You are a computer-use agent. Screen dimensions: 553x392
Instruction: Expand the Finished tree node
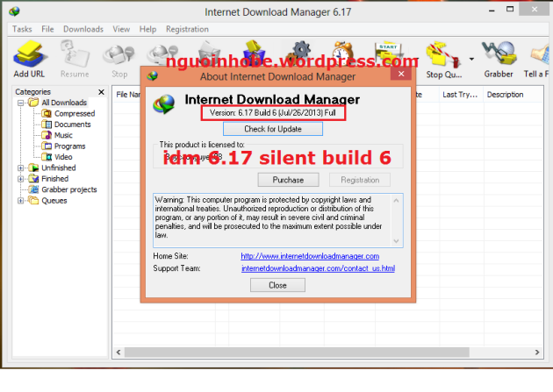click(x=20, y=179)
